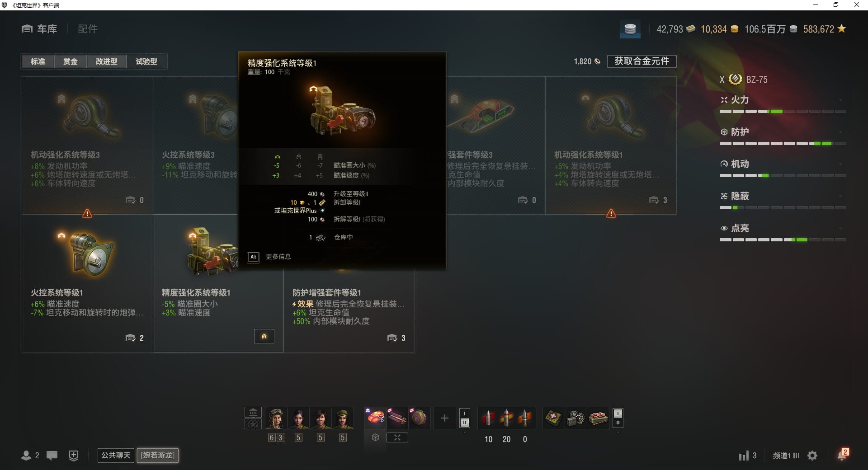Screen dimensions: 868x470
Task: Click the 获取合金元件 button
Action: [x=642, y=61]
